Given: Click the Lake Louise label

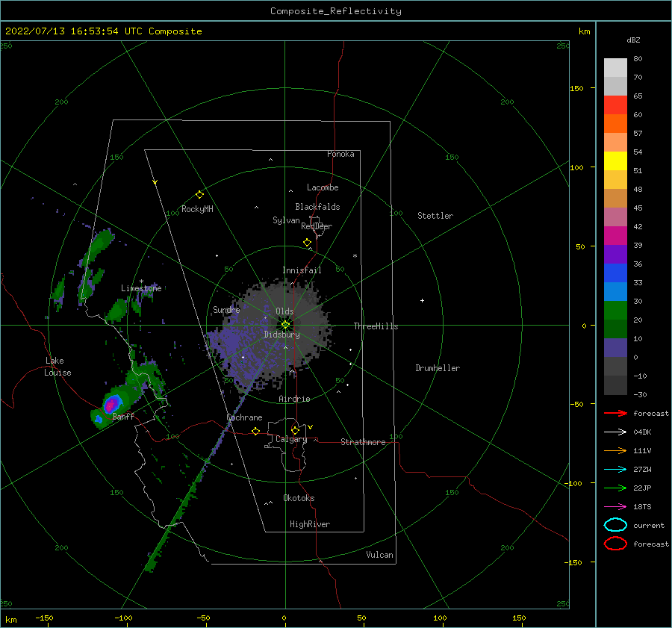Looking at the screenshot, I should (57, 367).
